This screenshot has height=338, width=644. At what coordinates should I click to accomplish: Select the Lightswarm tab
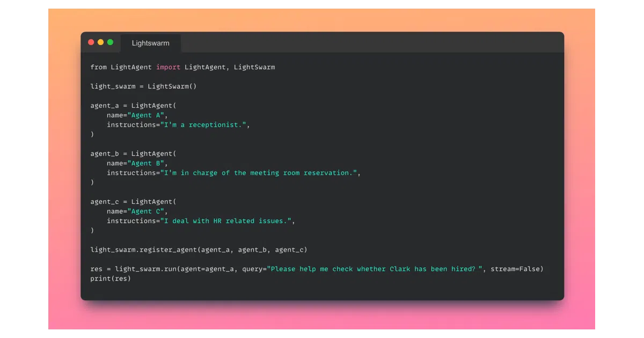151,43
